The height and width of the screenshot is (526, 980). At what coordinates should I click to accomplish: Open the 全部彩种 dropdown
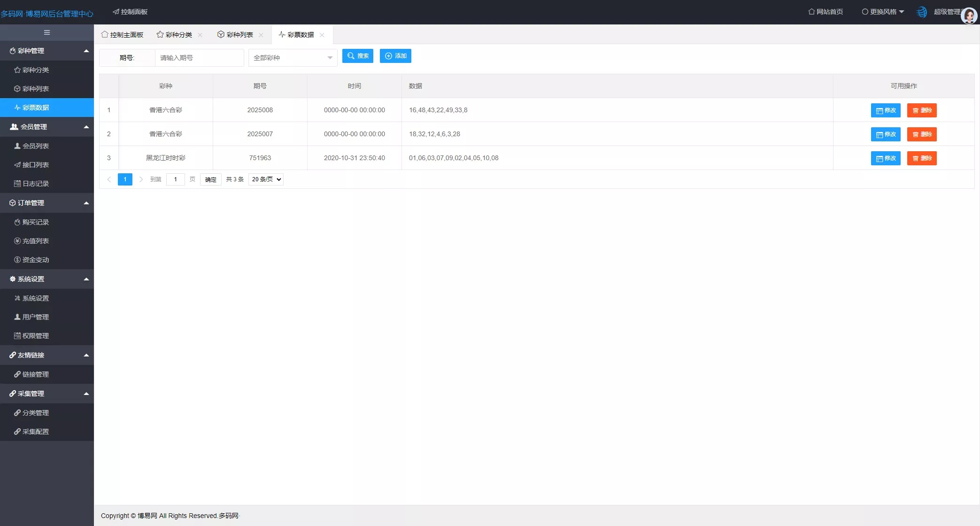pos(292,57)
